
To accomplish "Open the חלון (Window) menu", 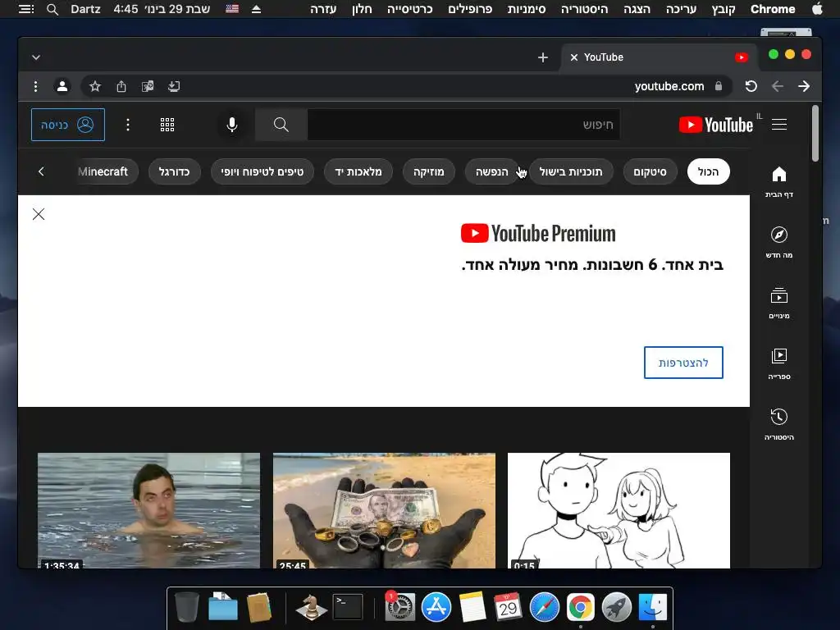I will click(362, 9).
